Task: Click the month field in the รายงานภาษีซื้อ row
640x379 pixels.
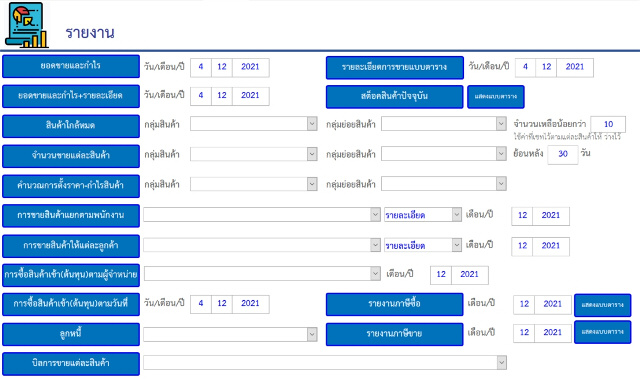Action: 524,304
